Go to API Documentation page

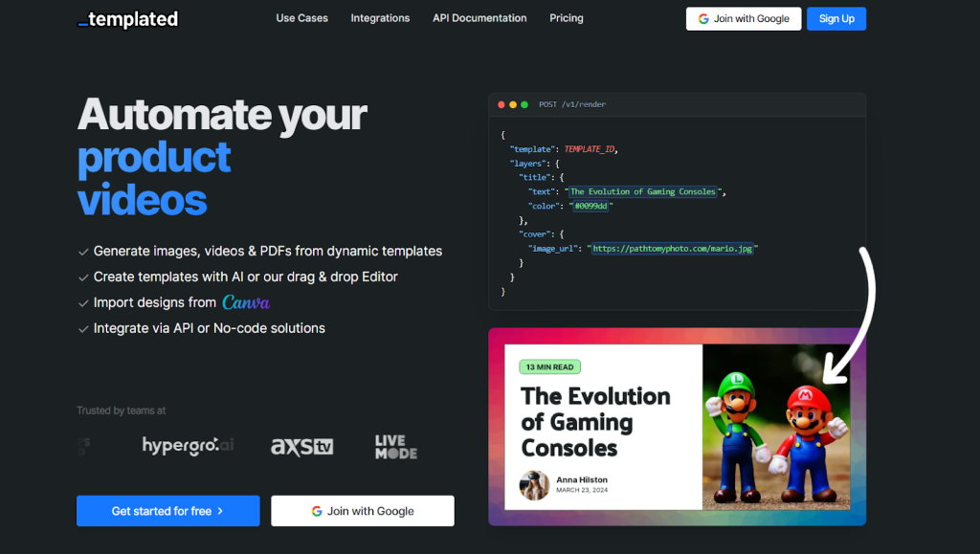coord(479,18)
